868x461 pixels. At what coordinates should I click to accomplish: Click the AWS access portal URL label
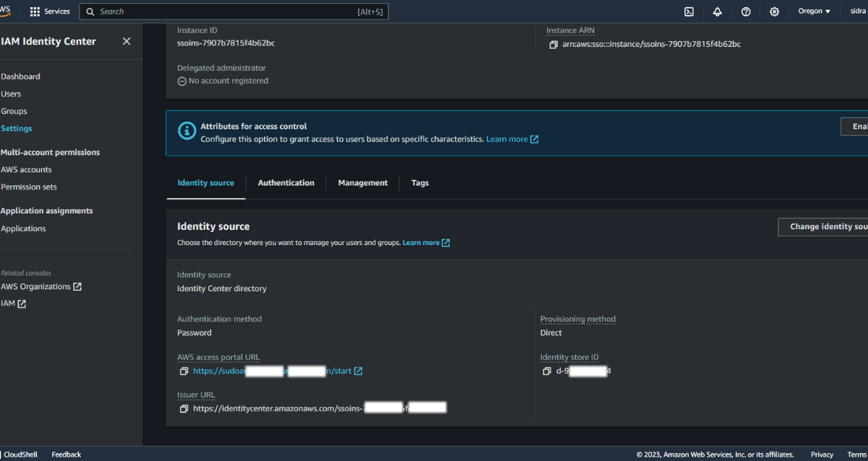tap(218, 358)
